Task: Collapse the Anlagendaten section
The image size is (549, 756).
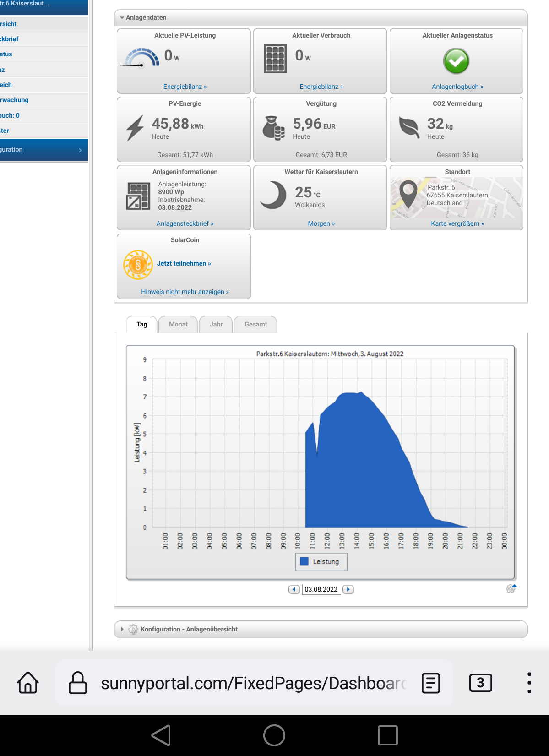Action: coord(122,18)
